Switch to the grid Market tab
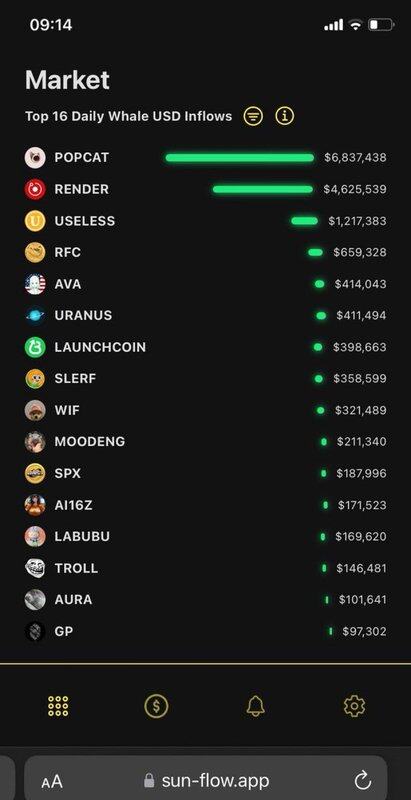 pyautogui.click(x=58, y=706)
